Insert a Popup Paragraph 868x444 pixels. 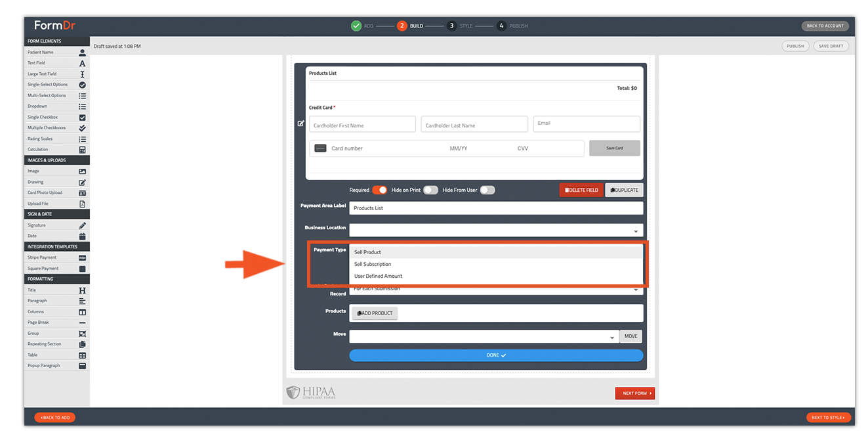56,366
